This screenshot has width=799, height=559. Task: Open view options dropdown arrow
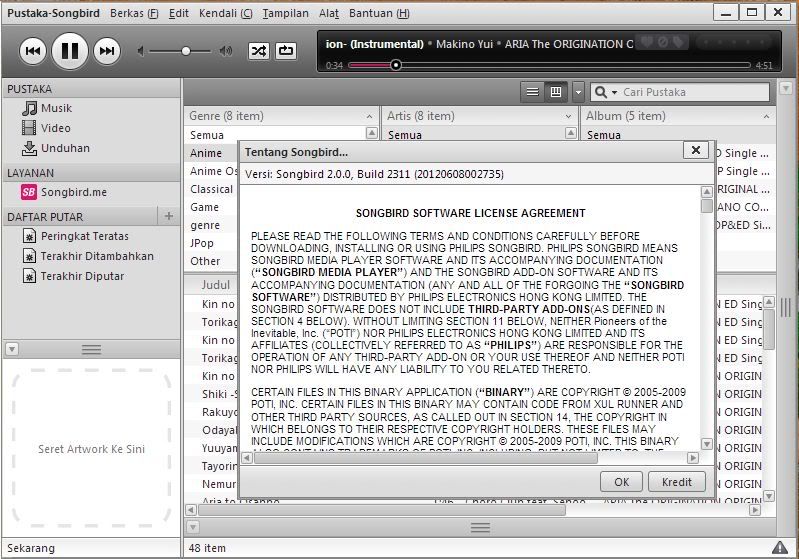pos(578,92)
